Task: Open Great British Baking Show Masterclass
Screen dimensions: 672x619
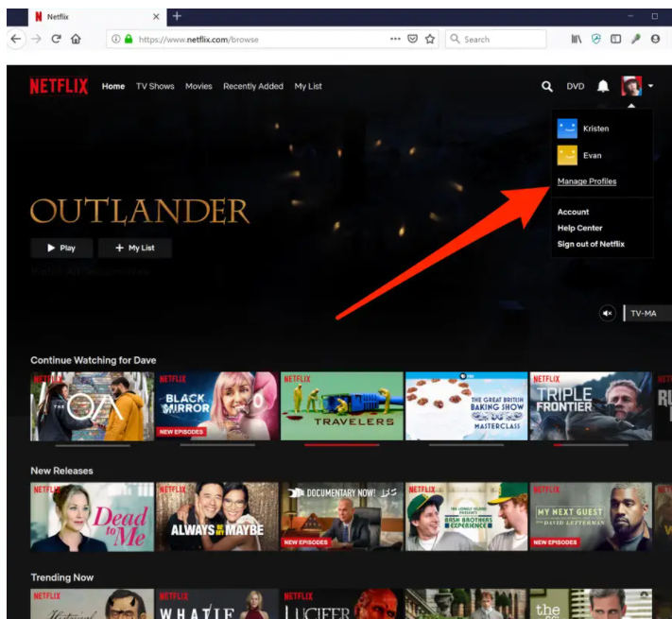Action: [x=466, y=406]
